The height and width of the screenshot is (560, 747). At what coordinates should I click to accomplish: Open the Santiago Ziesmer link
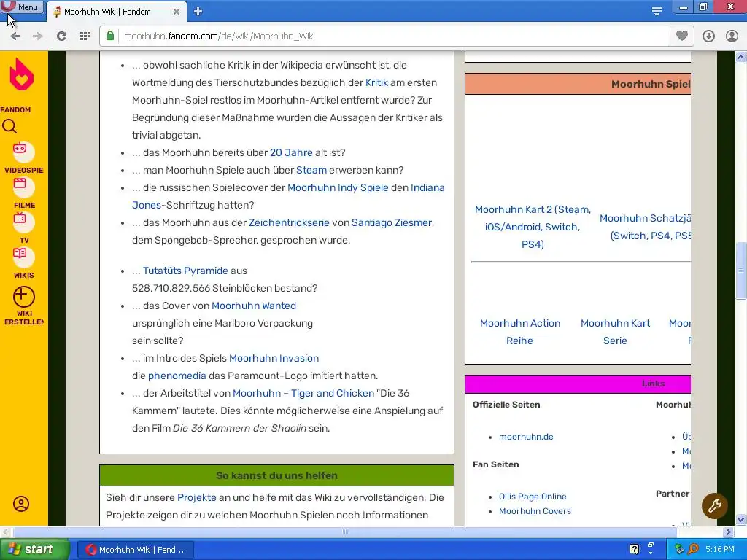pos(392,222)
